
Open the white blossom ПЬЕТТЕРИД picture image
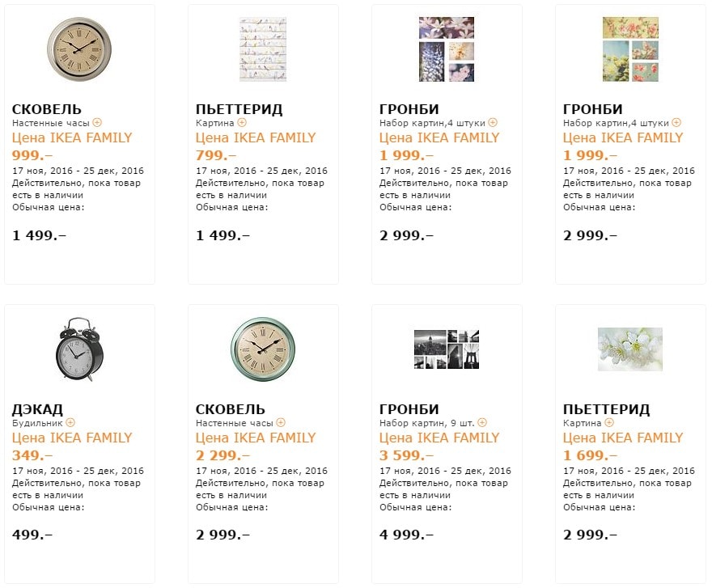coord(629,349)
